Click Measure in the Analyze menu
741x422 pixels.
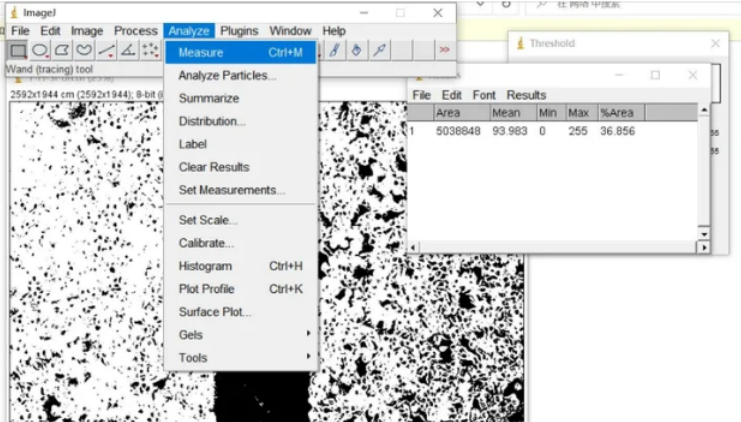(x=201, y=52)
